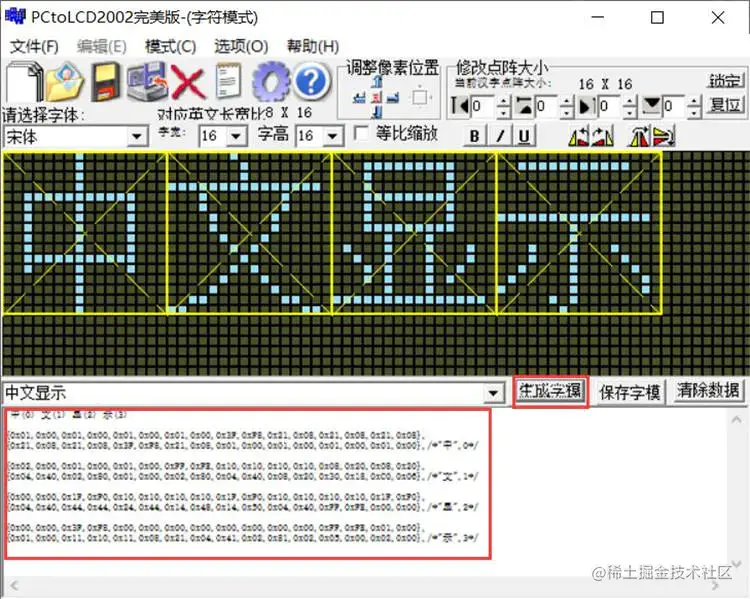Click the horizontal scrollbar left arrow

(x=14, y=585)
